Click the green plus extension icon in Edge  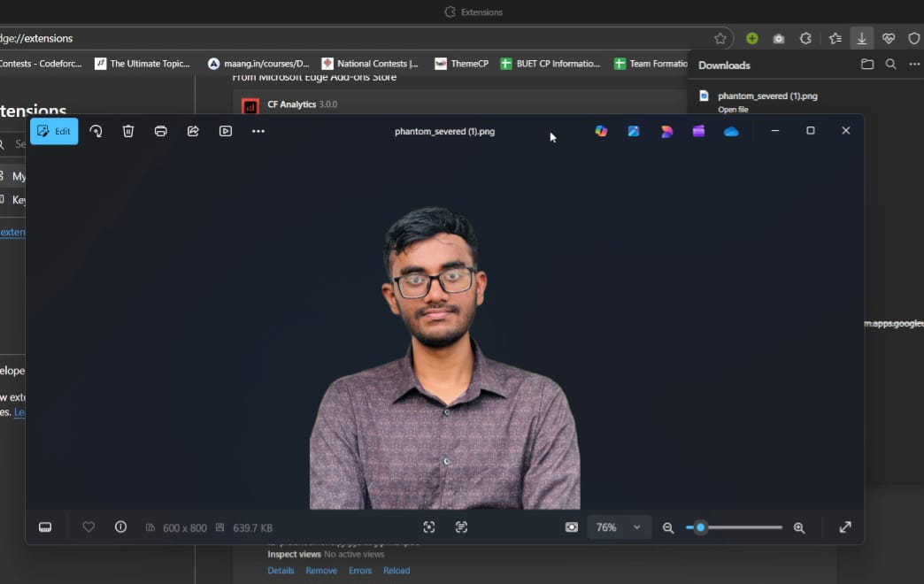(752, 38)
